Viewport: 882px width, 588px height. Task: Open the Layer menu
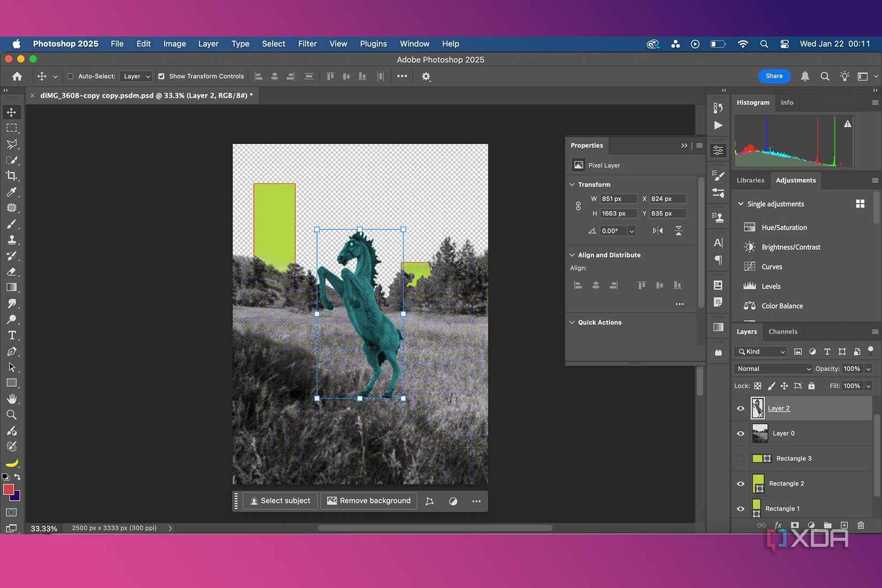click(x=208, y=44)
